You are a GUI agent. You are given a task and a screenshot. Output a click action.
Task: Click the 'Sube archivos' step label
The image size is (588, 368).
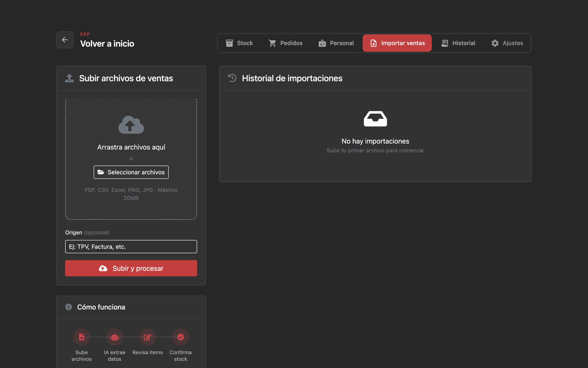(82, 356)
